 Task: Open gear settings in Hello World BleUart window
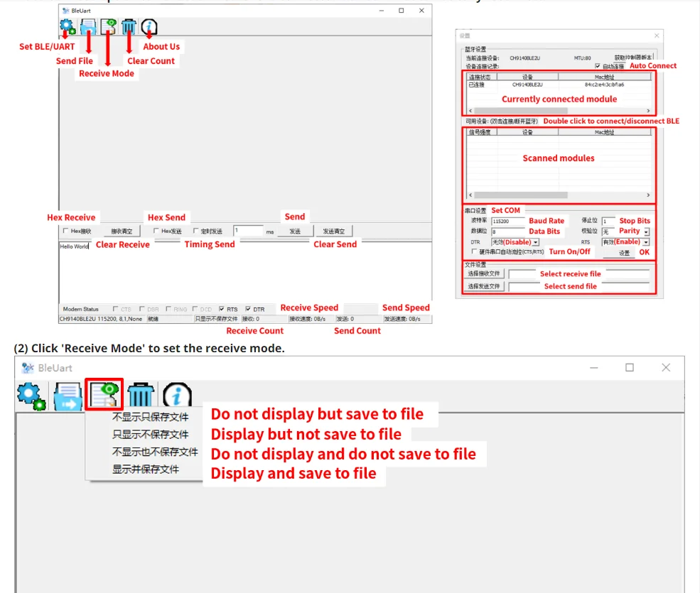(x=68, y=27)
